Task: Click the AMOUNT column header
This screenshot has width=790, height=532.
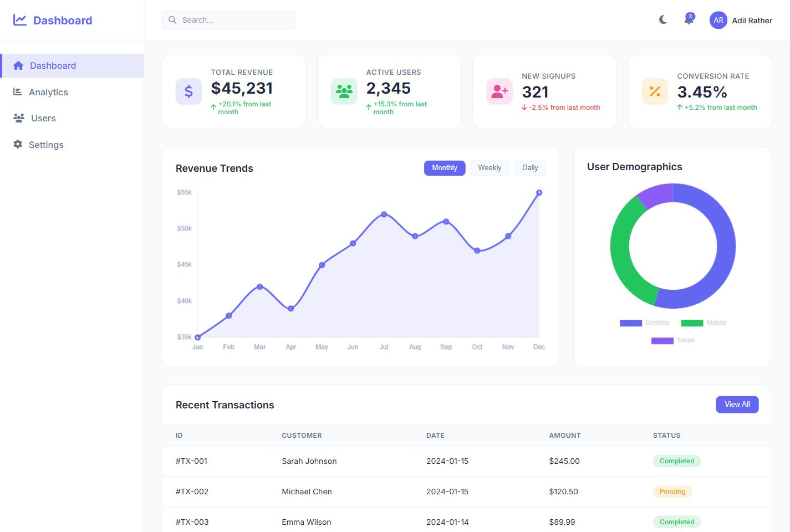Action: point(565,436)
